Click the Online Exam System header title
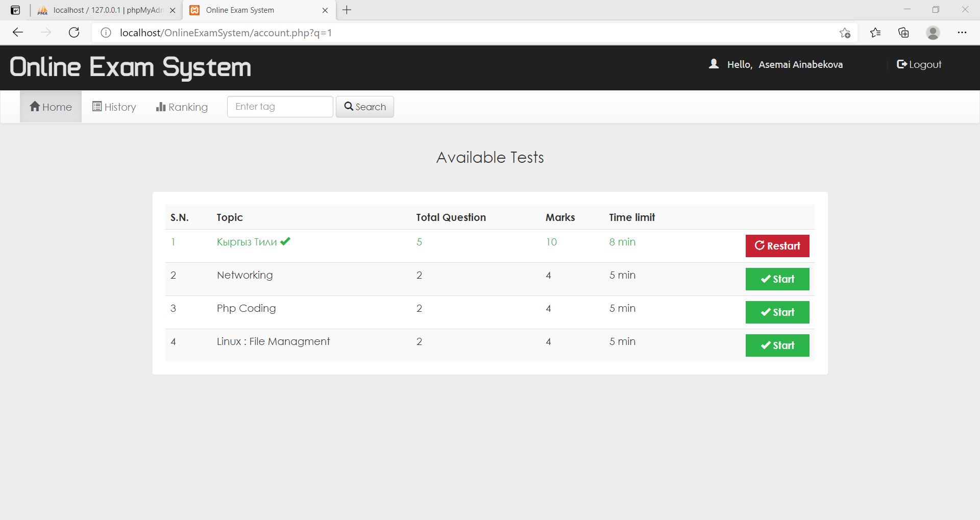 [131, 67]
